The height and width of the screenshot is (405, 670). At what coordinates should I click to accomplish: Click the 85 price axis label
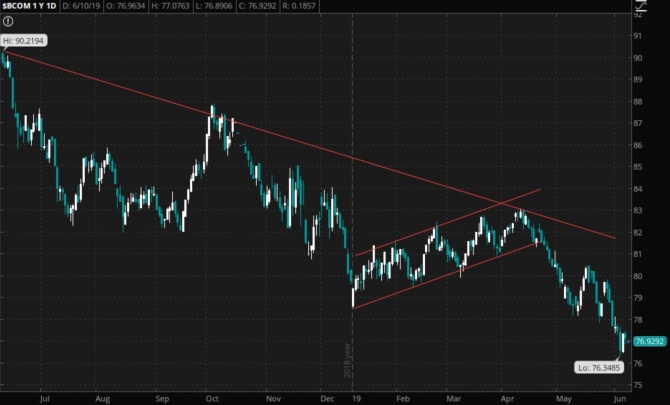tap(638, 167)
